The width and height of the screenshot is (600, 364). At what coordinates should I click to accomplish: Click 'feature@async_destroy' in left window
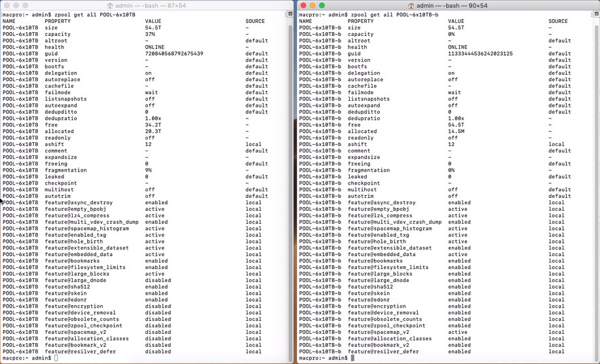pyautogui.click(x=79, y=203)
